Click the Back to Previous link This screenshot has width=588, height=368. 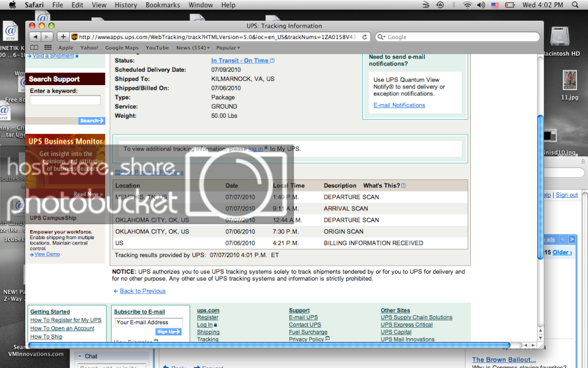142,291
